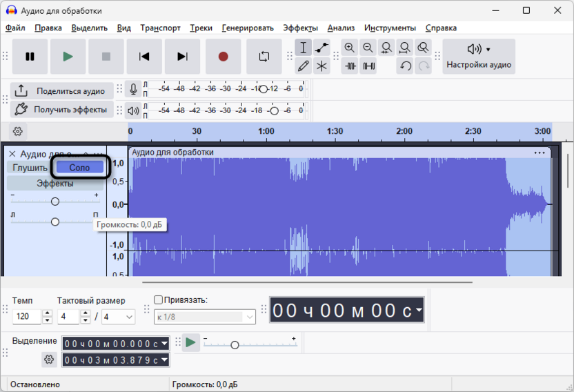Click the Undo arrow icon
This screenshot has width=574, height=392.
(x=406, y=66)
